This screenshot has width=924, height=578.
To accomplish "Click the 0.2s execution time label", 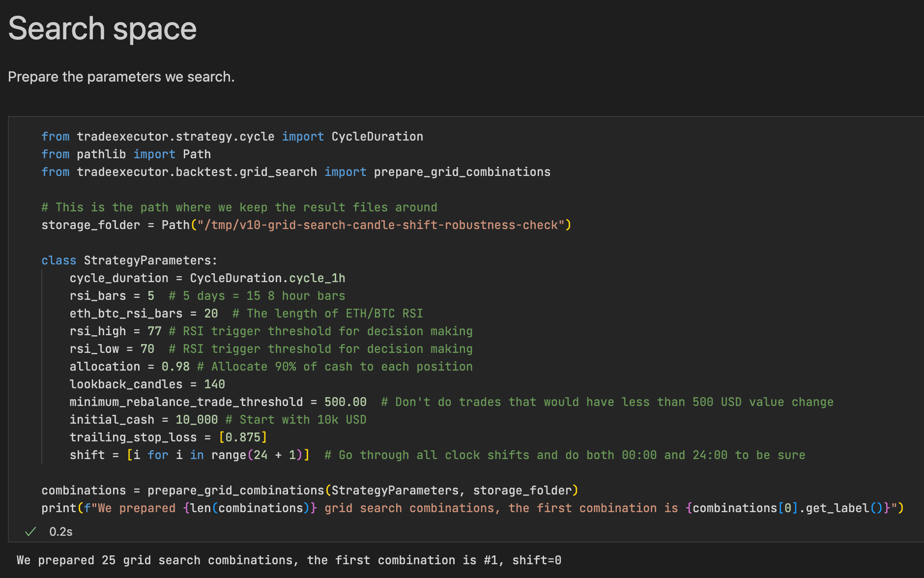I will pyautogui.click(x=61, y=532).
